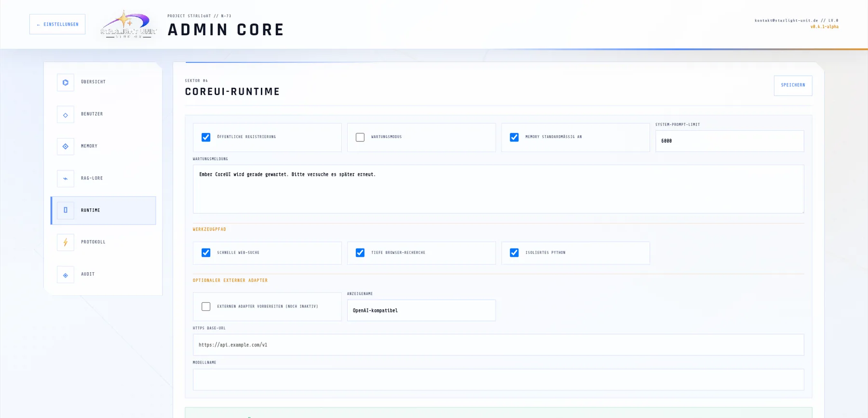Click the Starlight Unit logo
This screenshot has width=868, height=418.
pos(129,24)
